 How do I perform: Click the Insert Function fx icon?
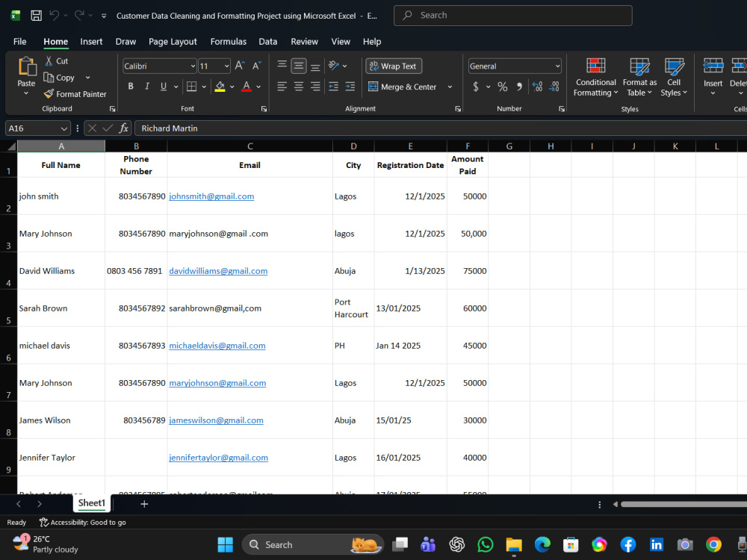124,128
